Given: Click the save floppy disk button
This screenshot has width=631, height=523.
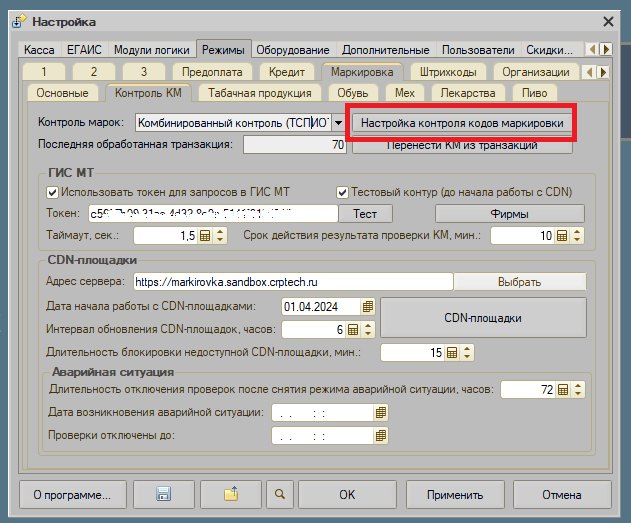Looking at the screenshot, I should 164,494.
